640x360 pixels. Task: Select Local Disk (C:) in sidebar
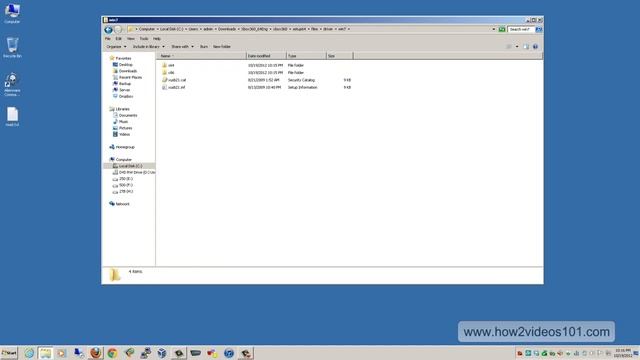(129, 166)
